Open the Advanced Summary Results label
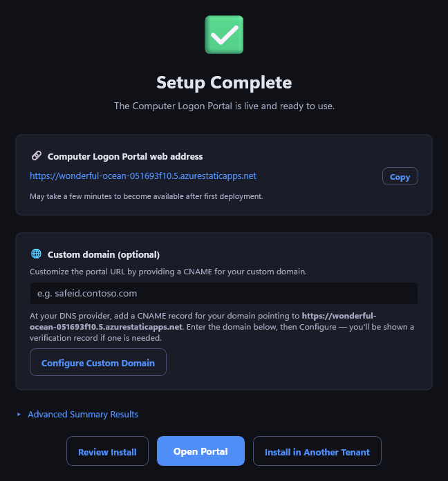Image resolution: width=448 pixels, height=481 pixels. (83, 415)
